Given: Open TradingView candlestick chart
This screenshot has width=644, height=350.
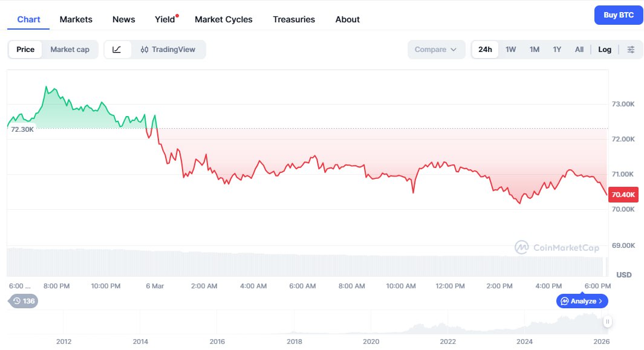Looking at the screenshot, I should pos(168,50).
